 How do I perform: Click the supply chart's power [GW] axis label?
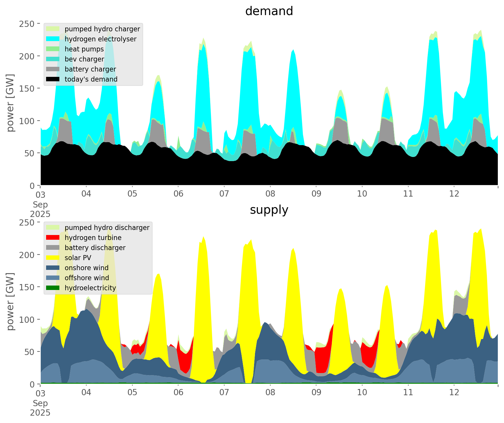pos(10,302)
